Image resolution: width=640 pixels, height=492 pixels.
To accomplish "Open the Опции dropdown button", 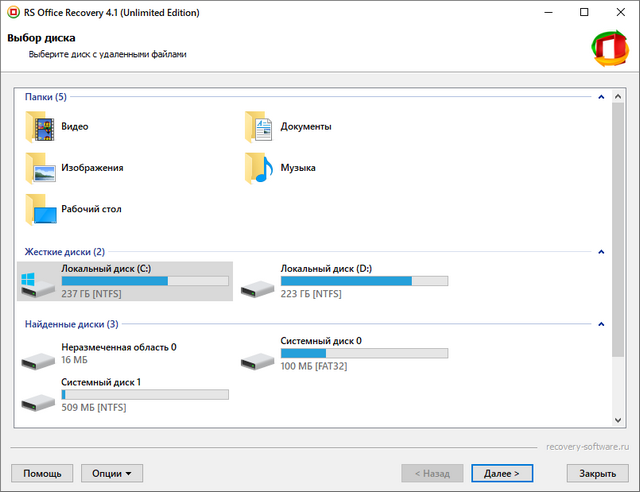I will pyautogui.click(x=112, y=473).
